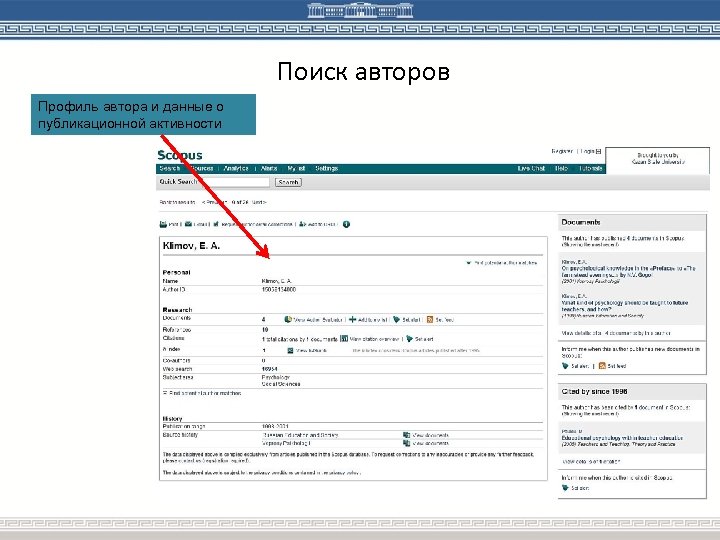
Task: Click the Documents panel heading in sidebar
Action: pyautogui.click(x=580, y=222)
